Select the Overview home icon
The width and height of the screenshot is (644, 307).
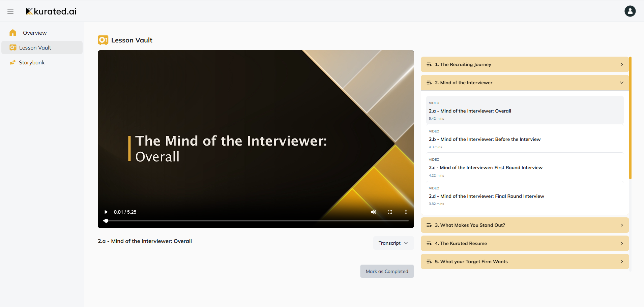[13, 32]
